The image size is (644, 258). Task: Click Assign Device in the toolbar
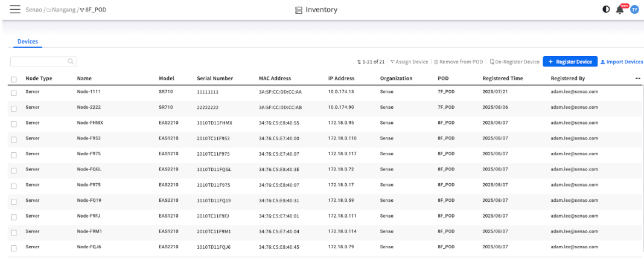coord(409,62)
